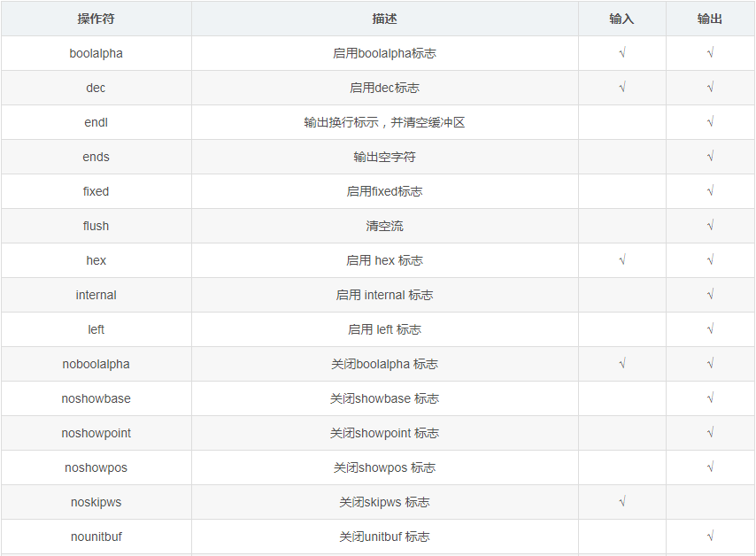Image resolution: width=756 pixels, height=556 pixels.
Task: Click the 操作符 column header
Action: [x=96, y=19]
